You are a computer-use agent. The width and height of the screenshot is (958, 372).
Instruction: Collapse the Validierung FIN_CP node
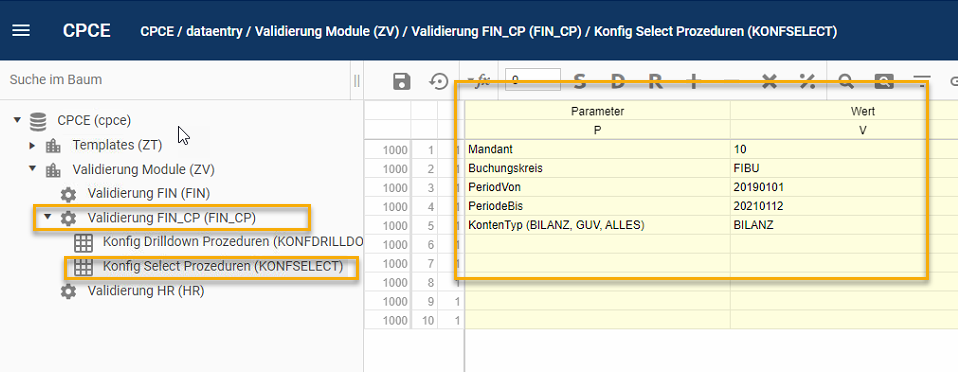click(x=47, y=217)
